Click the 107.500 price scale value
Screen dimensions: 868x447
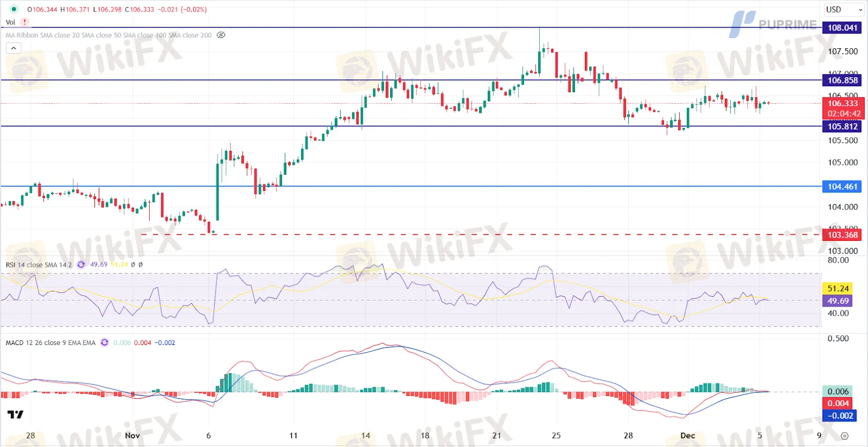[x=843, y=52]
